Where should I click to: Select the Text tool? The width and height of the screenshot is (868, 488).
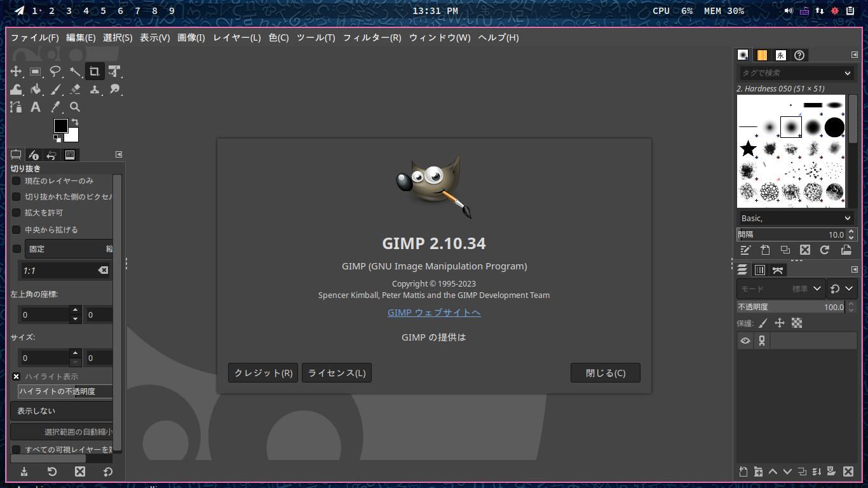(x=36, y=107)
